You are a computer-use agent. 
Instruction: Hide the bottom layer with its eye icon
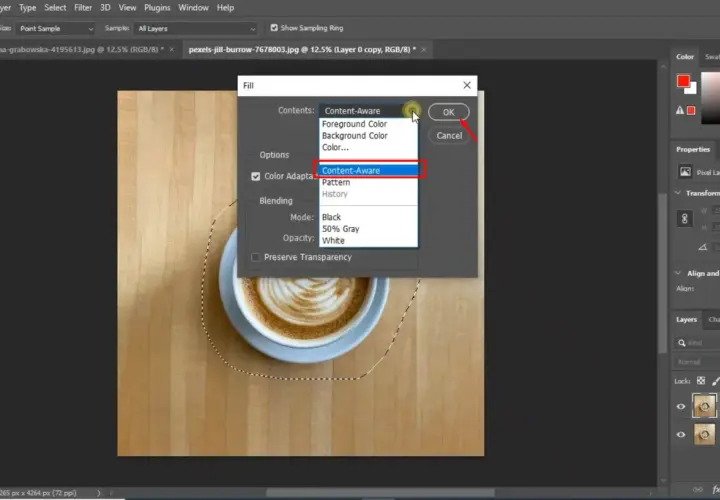(x=681, y=434)
